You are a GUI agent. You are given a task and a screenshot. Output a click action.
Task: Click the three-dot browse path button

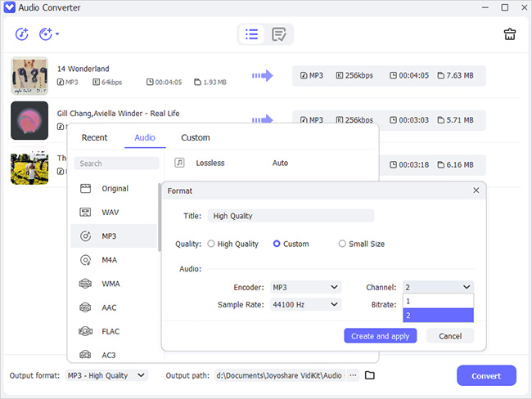point(353,375)
